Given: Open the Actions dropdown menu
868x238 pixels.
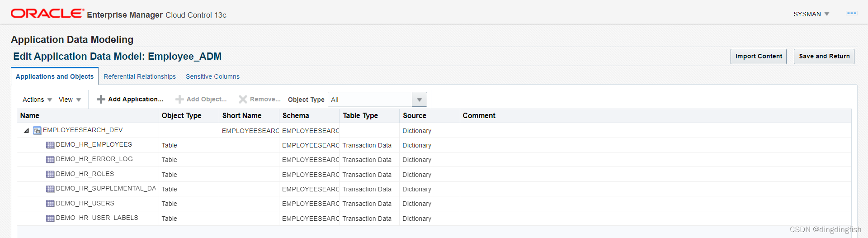Looking at the screenshot, I should coord(37,100).
